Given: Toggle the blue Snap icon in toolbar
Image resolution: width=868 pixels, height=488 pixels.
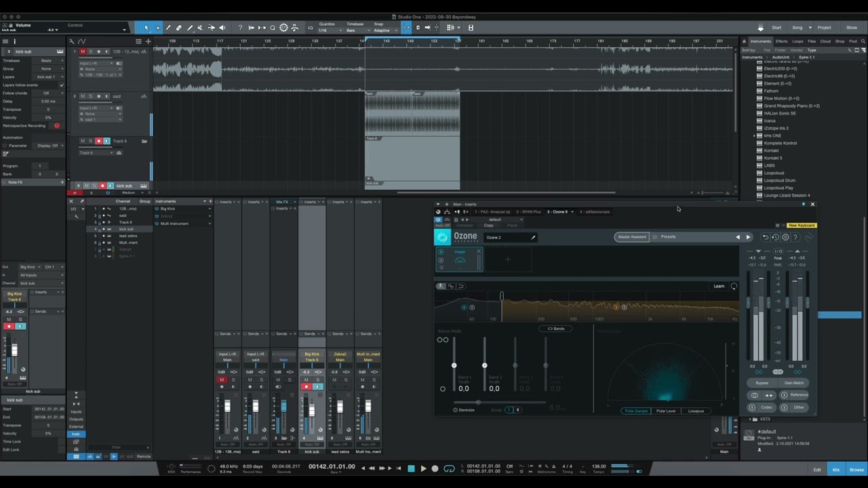Looking at the screenshot, I should point(406,28).
